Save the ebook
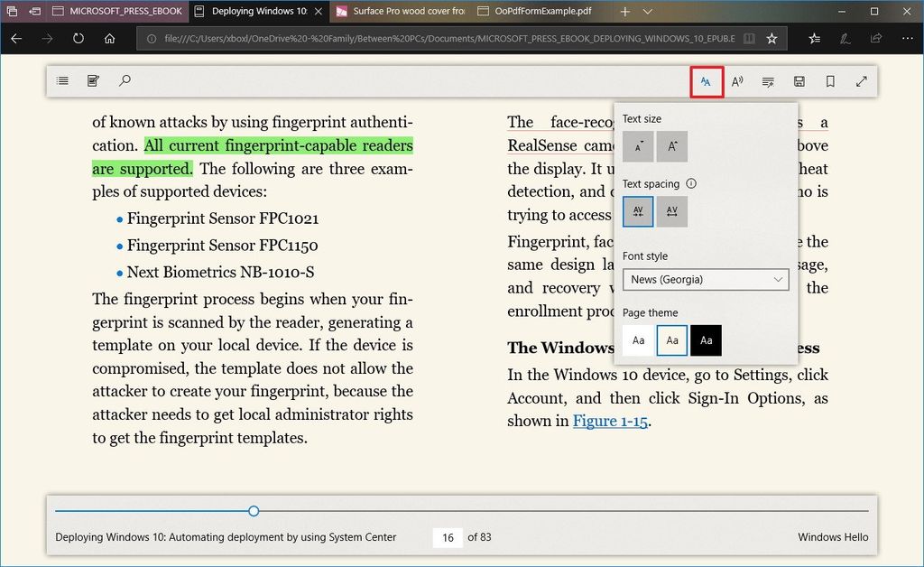This screenshot has width=924, height=567. (x=799, y=80)
